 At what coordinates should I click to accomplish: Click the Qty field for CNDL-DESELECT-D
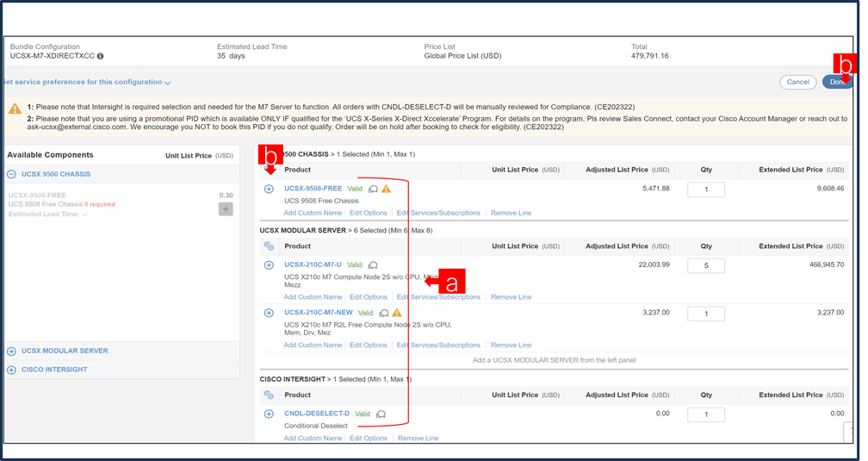click(x=706, y=414)
